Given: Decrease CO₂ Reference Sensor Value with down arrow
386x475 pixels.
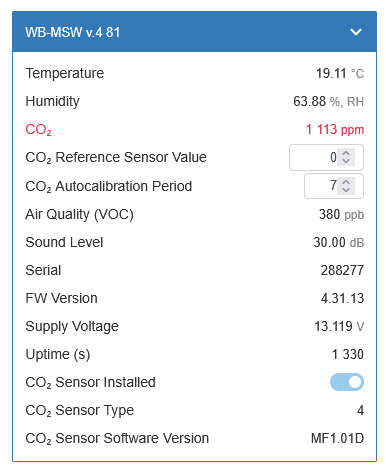Looking at the screenshot, I should tap(346, 161).
